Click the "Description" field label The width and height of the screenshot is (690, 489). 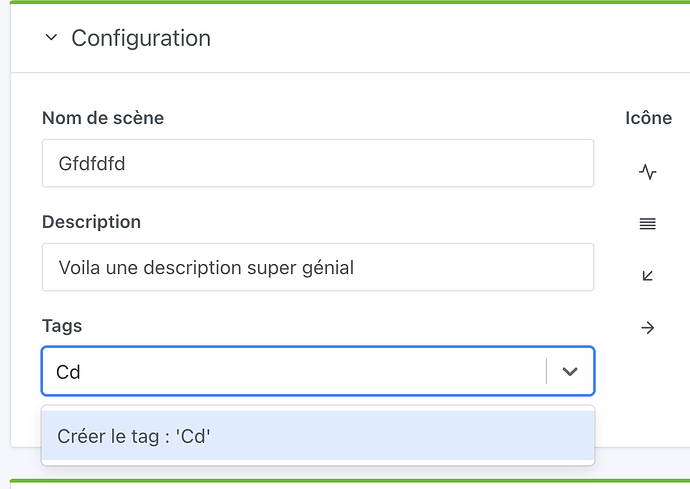91,222
